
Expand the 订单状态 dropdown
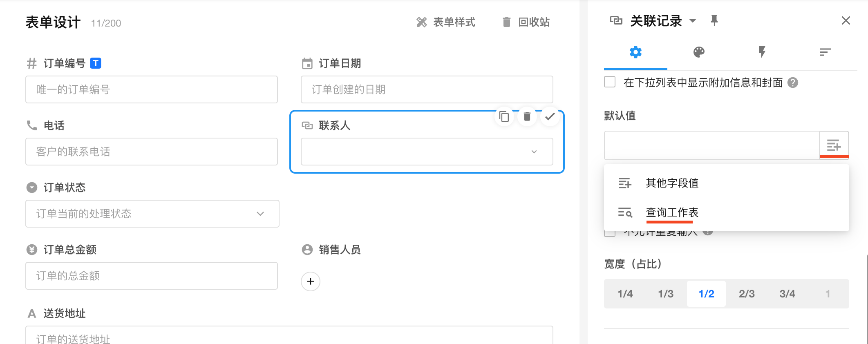coord(152,214)
